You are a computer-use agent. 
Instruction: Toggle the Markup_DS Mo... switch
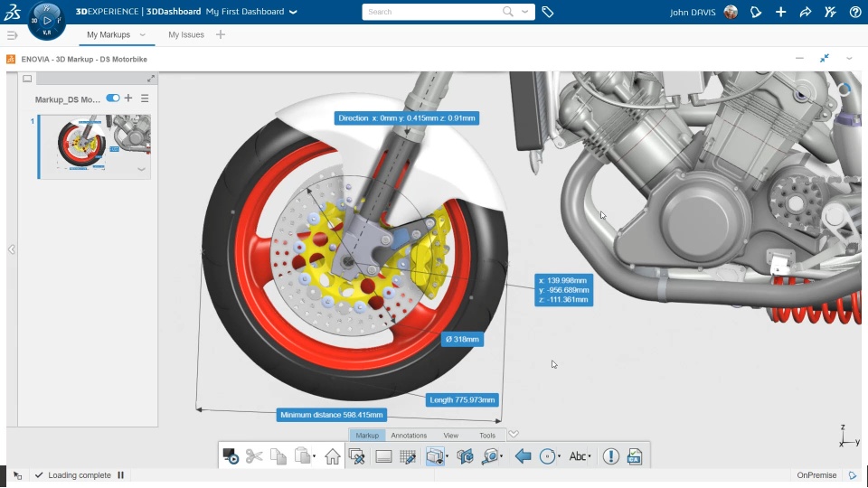pyautogui.click(x=113, y=98)
